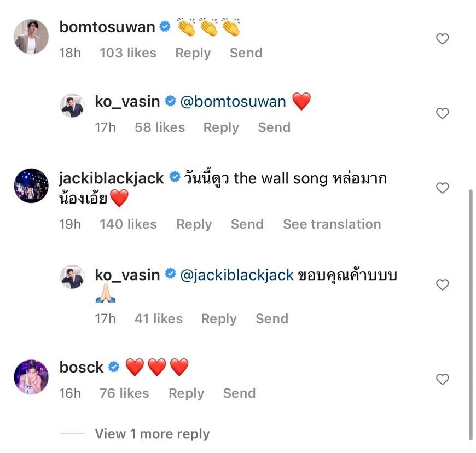The image size is (476, 453).
Task: Tap ko_vasin's avatar on jackiblackjack reply
Action: tap(72, 277)
